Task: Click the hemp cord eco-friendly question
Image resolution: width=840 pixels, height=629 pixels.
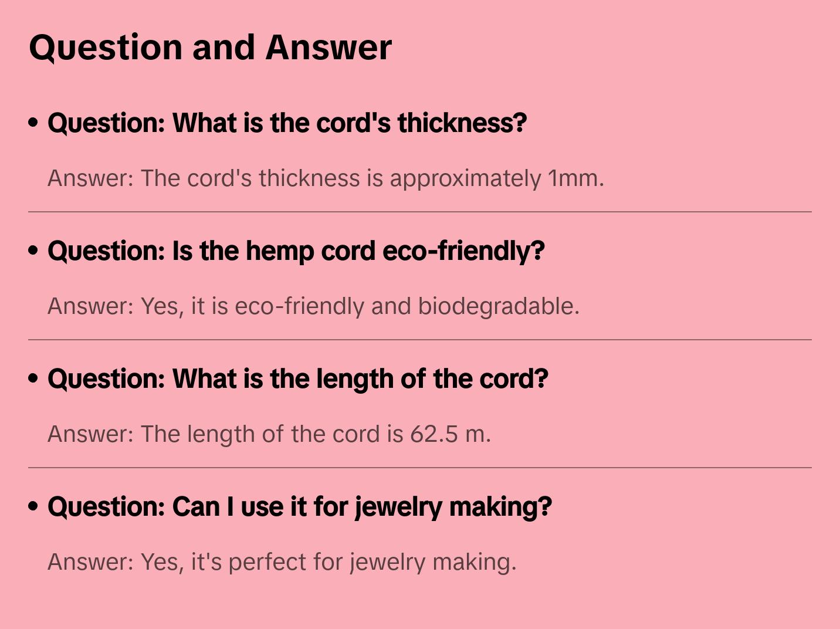Action: (296, 251)
